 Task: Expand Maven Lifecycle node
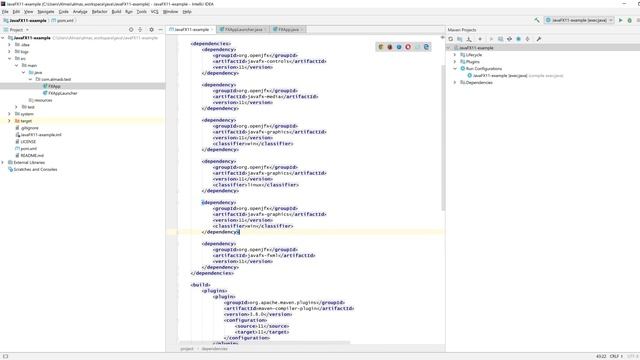[455, 55]
